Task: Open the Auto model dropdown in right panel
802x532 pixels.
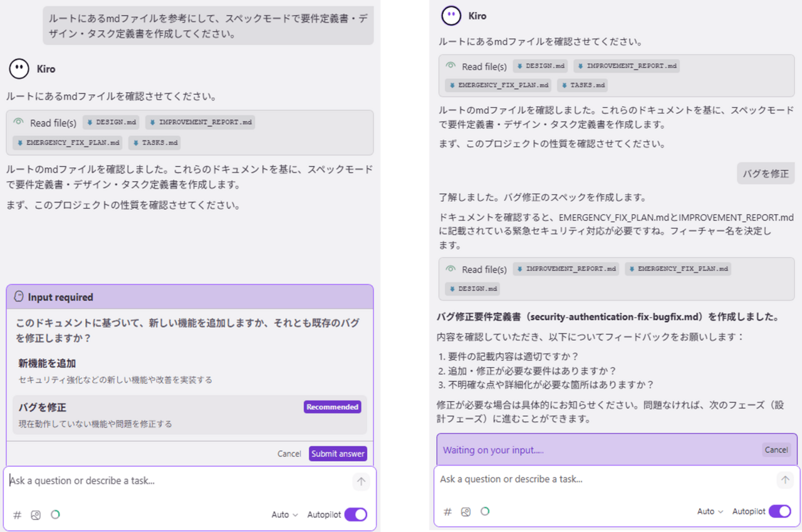Action: point(710,511)
